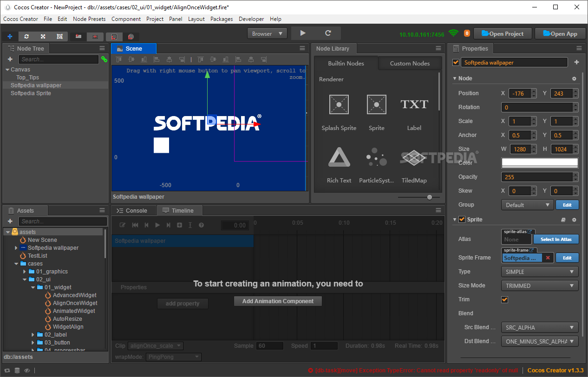
Task: Click the Play preview button
Action: 303,33
